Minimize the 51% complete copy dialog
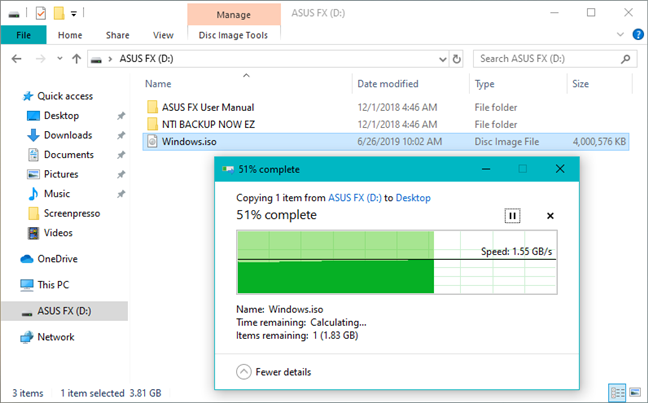Viewport: 648px width, 403px height. [x=486, y=169]
